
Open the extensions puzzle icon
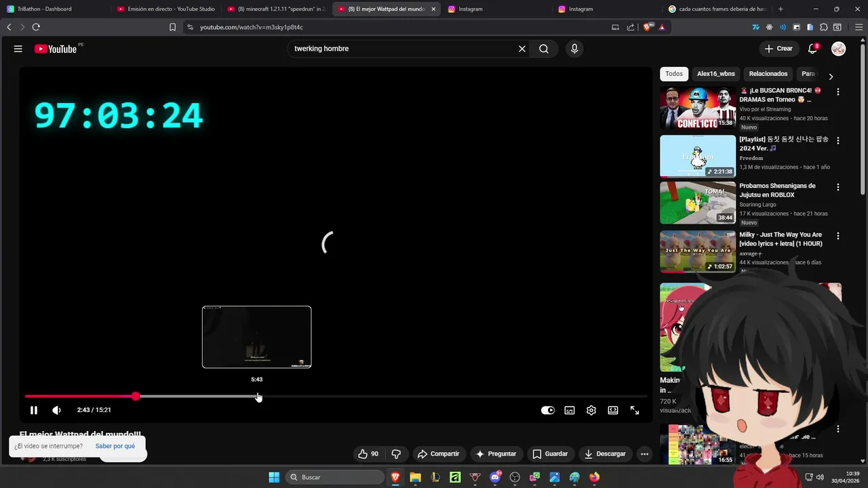(x=824, y=27)
